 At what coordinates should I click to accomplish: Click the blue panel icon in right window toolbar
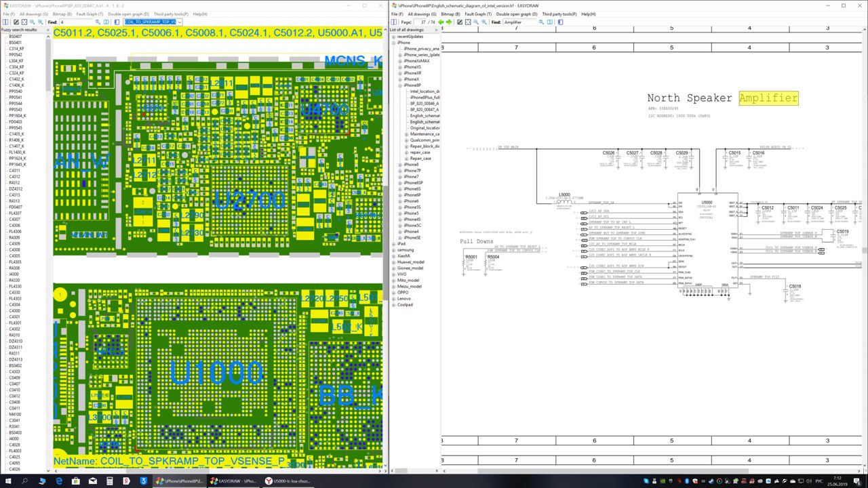(x=560, y=22)
